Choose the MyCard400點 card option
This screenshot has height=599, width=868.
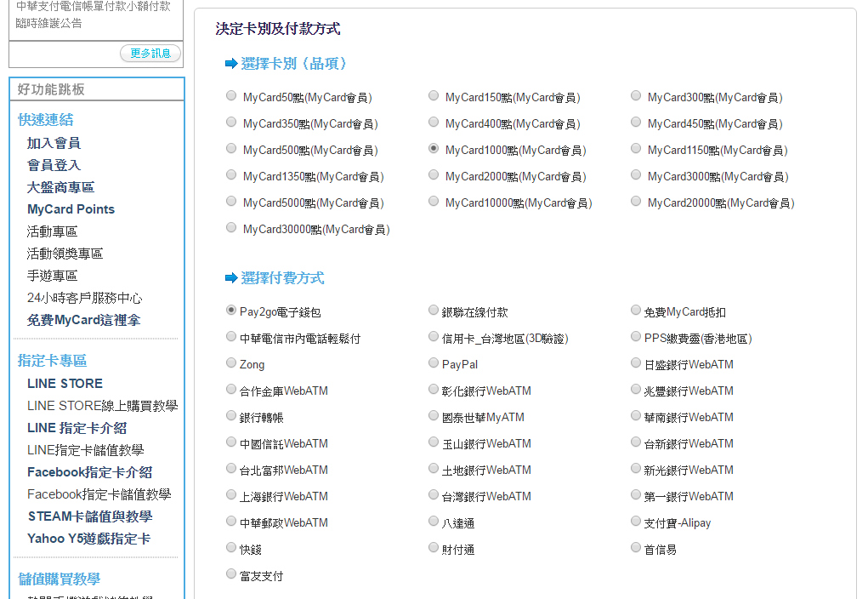(434, 123)
